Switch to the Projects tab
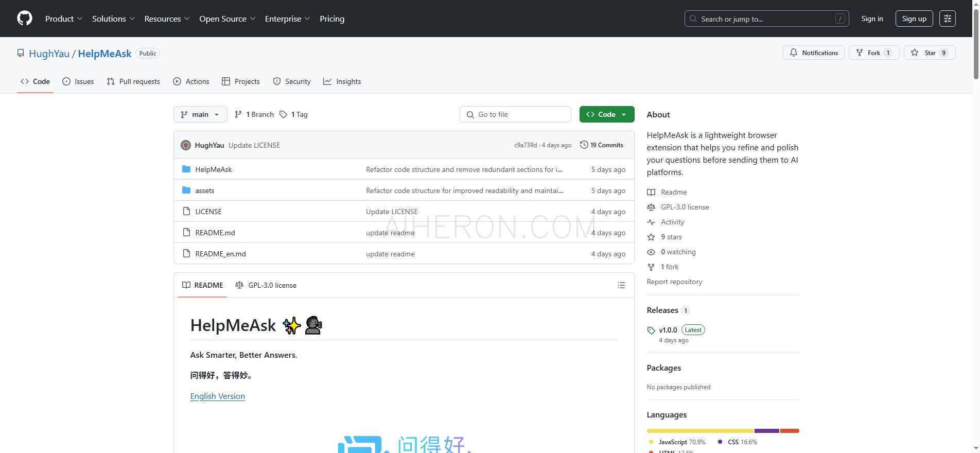The width and height of the screenshot is (980, 453). [x=240, y=81]
